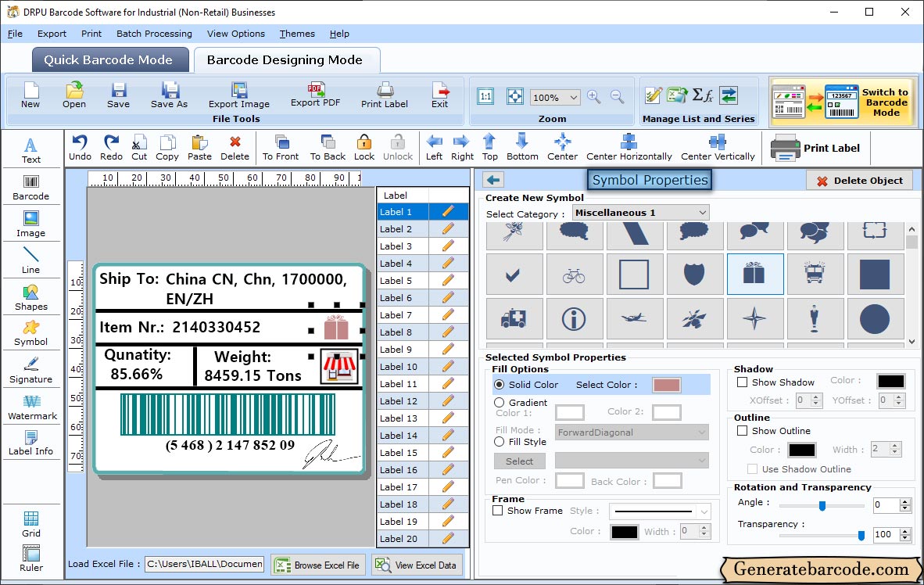924x585 pixels.
Task: Click the Load Excel File path field
Action: pos(205,564)
